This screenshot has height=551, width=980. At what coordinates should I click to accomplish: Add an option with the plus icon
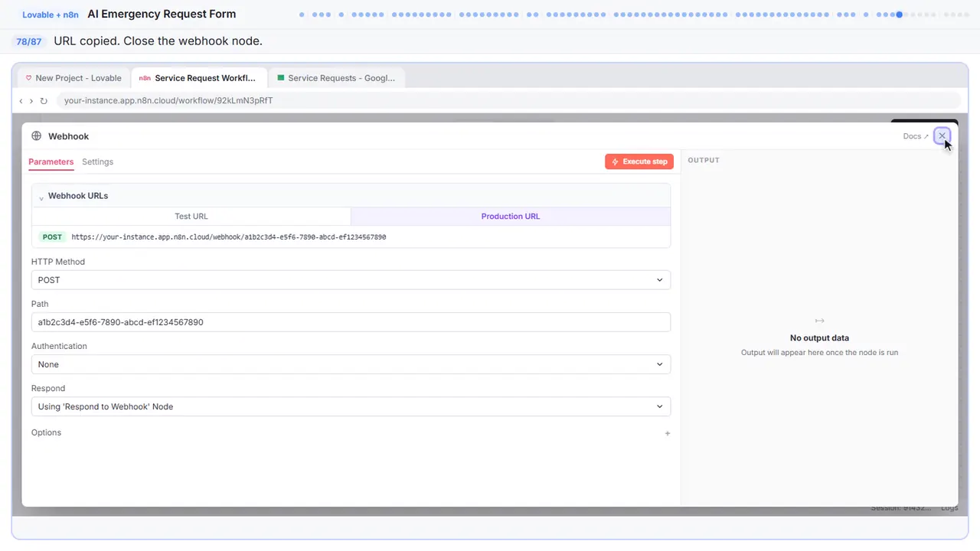pyautogui.click(x=668, y=433)
